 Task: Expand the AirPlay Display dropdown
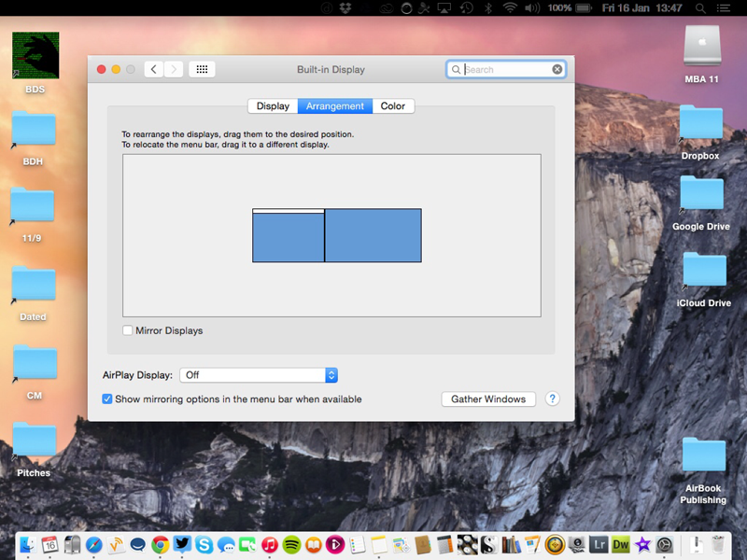258,374
